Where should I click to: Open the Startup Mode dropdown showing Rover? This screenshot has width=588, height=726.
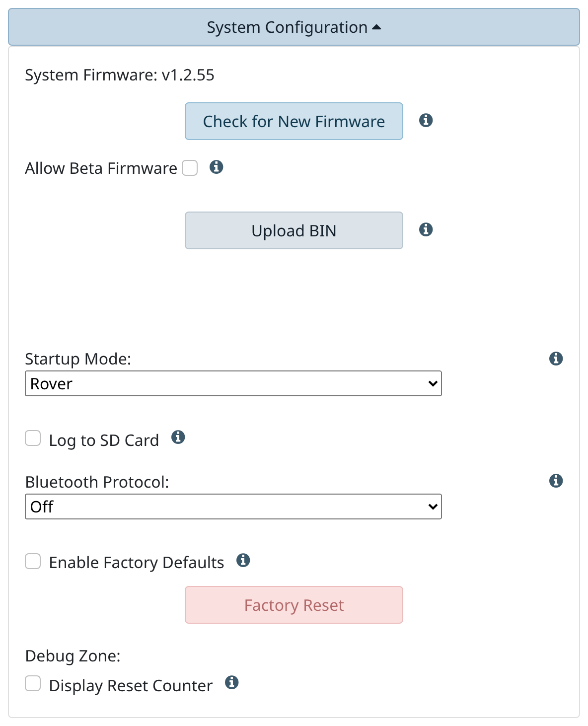[x=233, y=383]
